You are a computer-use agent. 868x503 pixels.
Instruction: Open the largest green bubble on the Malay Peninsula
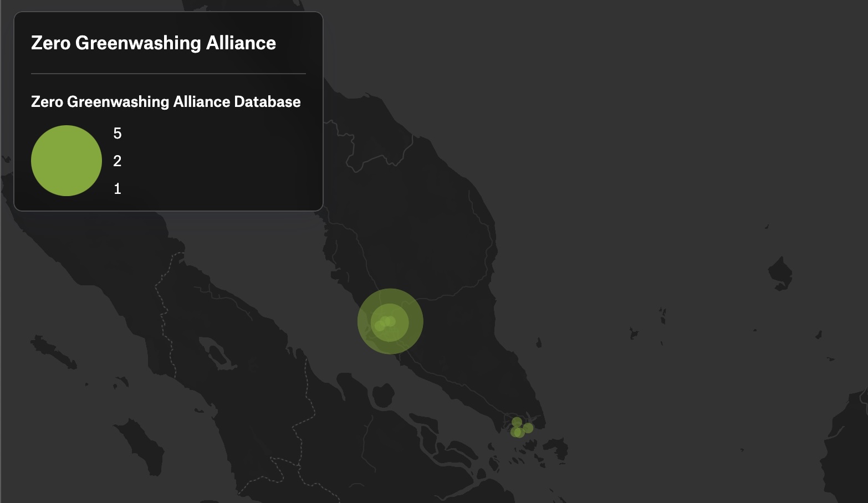390,321
